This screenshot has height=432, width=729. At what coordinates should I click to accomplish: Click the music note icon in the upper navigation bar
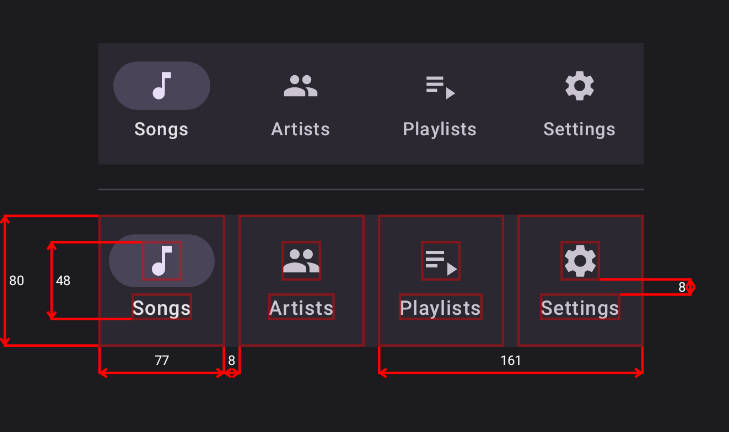(x=162, y=86)
